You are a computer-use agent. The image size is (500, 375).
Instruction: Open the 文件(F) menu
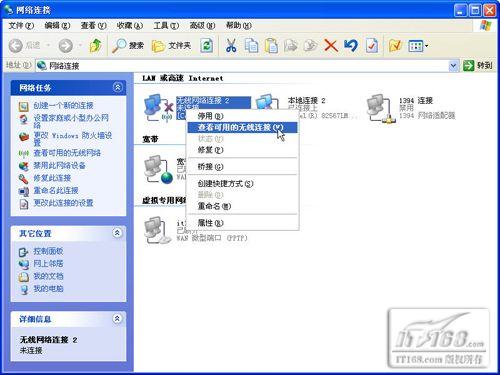(21, 25)
